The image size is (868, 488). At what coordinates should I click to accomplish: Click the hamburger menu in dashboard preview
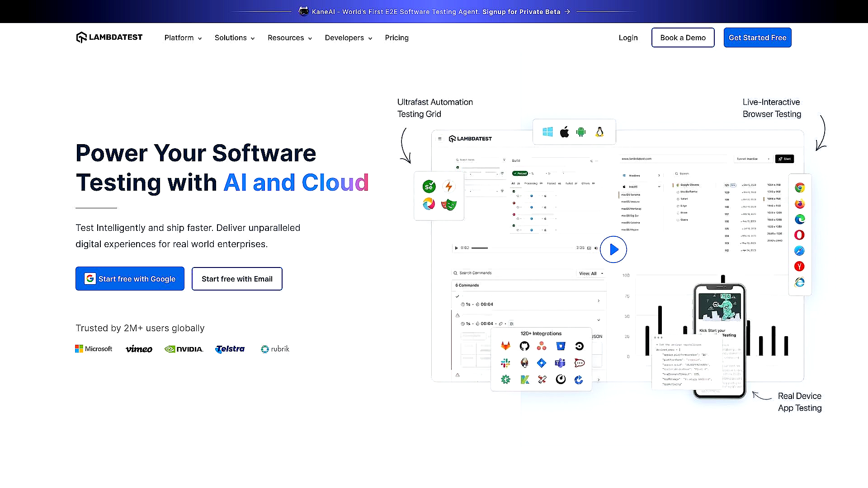pyautogui.click(x=439, y=139)
